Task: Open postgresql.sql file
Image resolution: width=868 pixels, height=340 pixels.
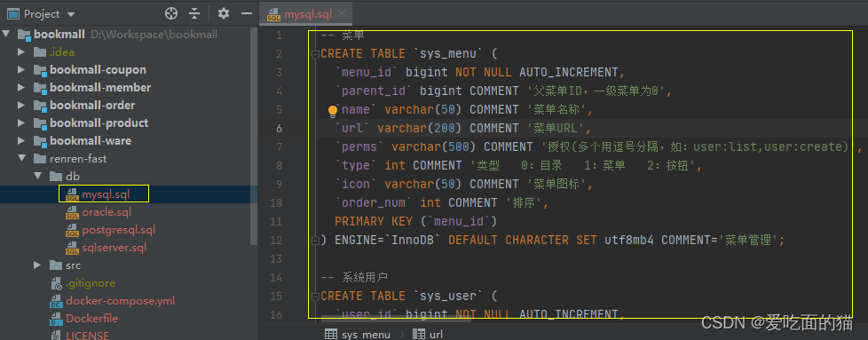Action: (118, 230)
